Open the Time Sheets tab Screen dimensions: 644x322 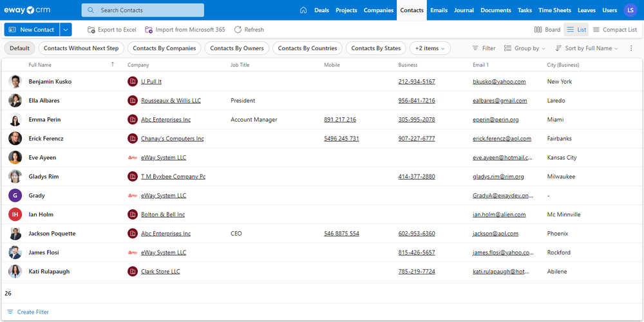point(555,10)
